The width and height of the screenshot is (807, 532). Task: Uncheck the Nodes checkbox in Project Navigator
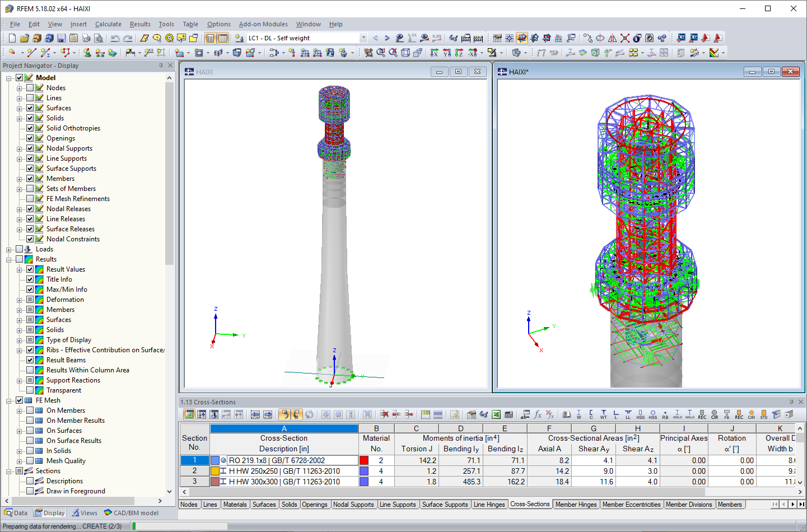click(30, 87)
